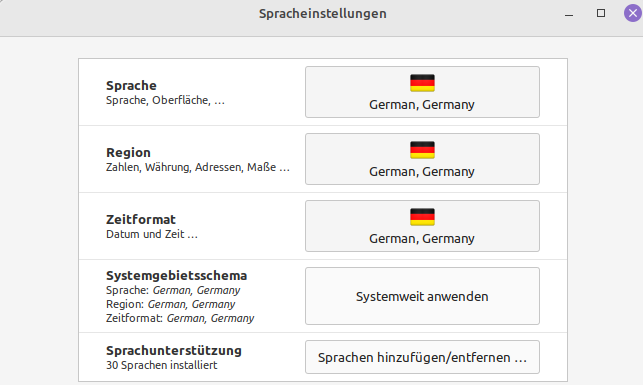This screenshot has height=385, width=643.
Task: Click the Spracheinstellungen title bar text
Action: tap(323, 14)
